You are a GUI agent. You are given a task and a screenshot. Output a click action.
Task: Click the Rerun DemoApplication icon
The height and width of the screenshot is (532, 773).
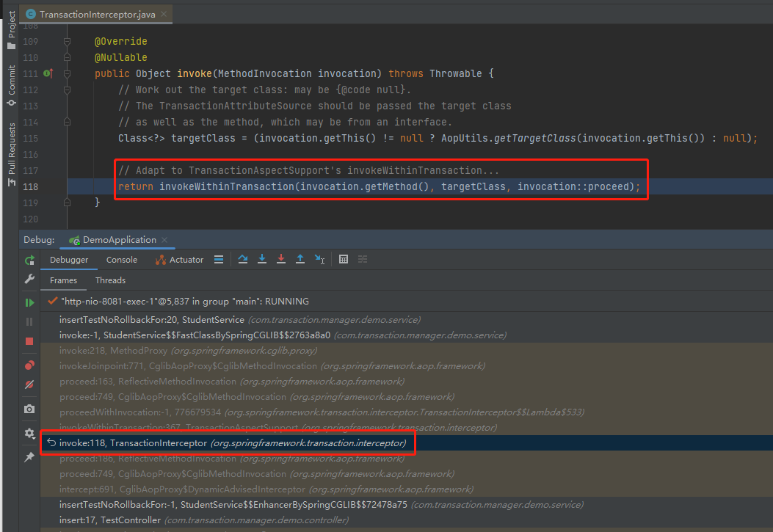point(29,260)
